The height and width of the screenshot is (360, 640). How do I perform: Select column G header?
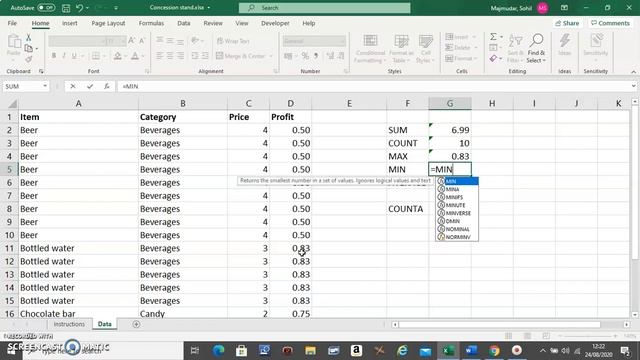450,104
